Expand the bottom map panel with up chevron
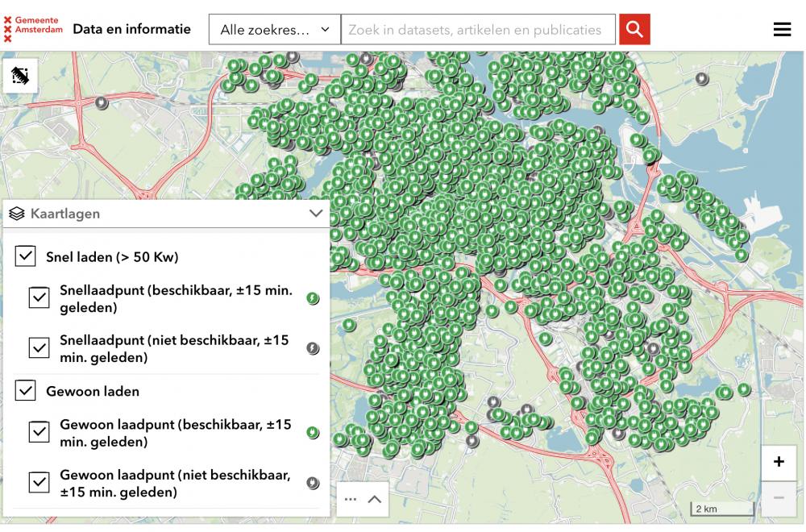This screenshot has height=532, width=806. (375, 499)
